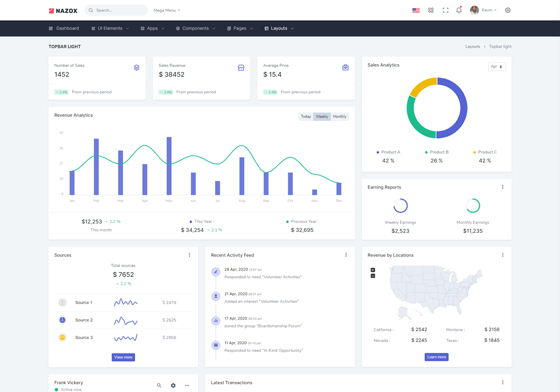Click the Frank Vickery name
560x392 pixels.
[x=69, y=382]
